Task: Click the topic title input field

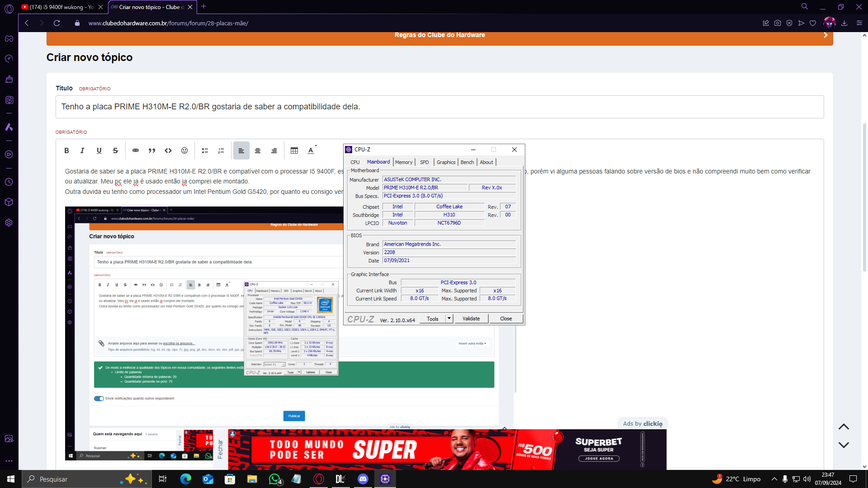Action: coord(439,107)
